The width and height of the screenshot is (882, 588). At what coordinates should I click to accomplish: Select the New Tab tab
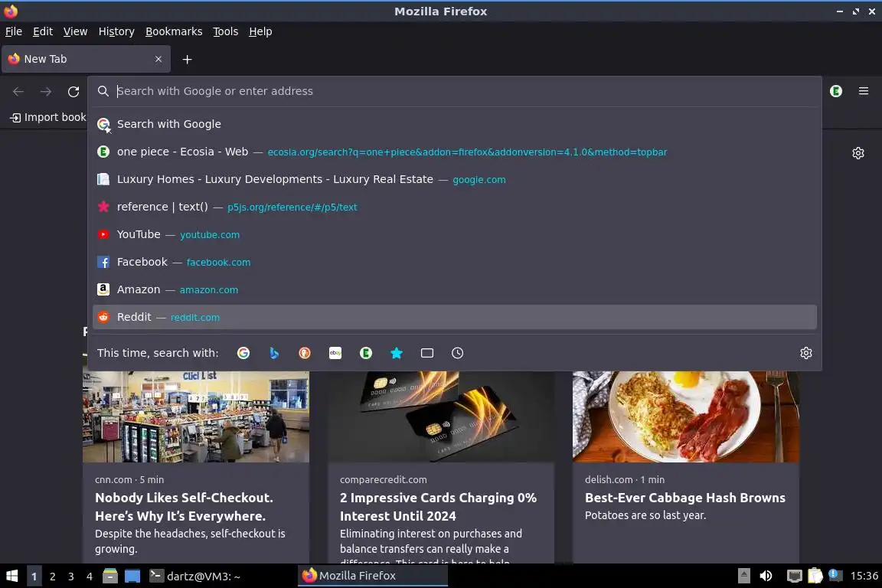coord(86,59)
